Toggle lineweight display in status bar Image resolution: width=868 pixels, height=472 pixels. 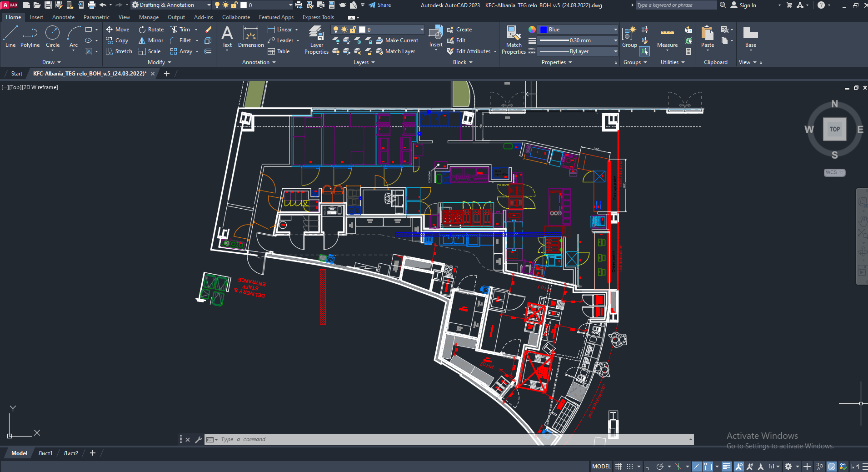pos(726,467)
